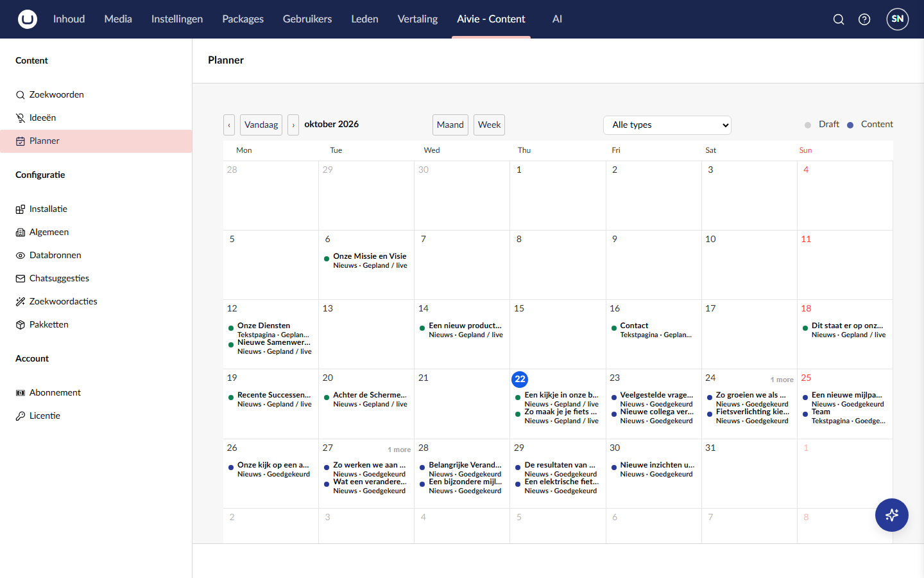Click the Chatsuggesties envelope icon
Viewport: 924px width, 578px height.
click(x=21, y=279)
